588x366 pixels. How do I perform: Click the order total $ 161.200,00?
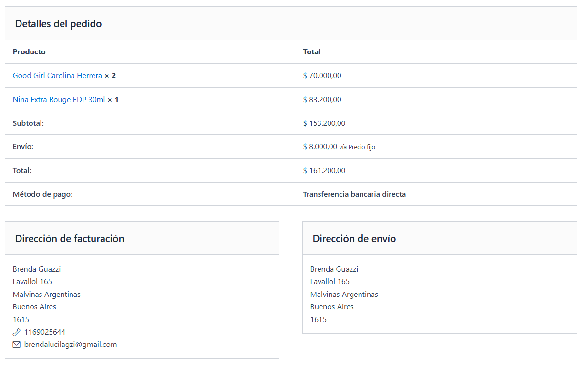point(324,171)
